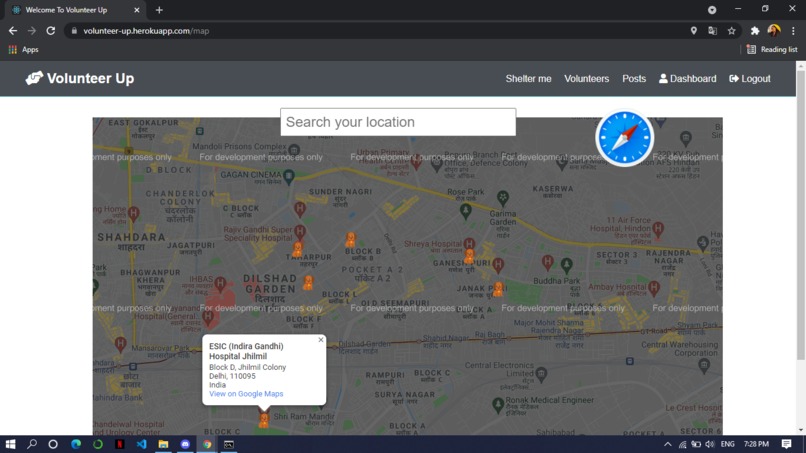Reload the page with refresh icon
806x453 pixels.
pos(50,31)
